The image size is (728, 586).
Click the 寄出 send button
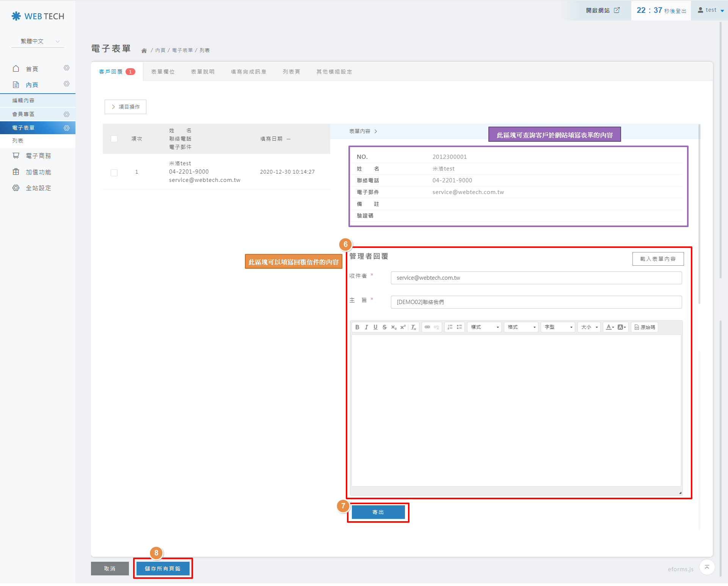[378, 512]
